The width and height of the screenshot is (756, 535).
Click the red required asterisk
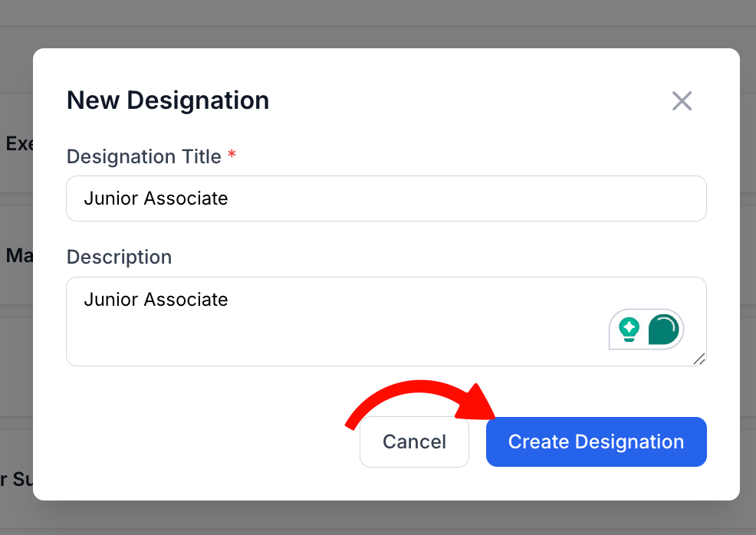(x=232, y=157)
